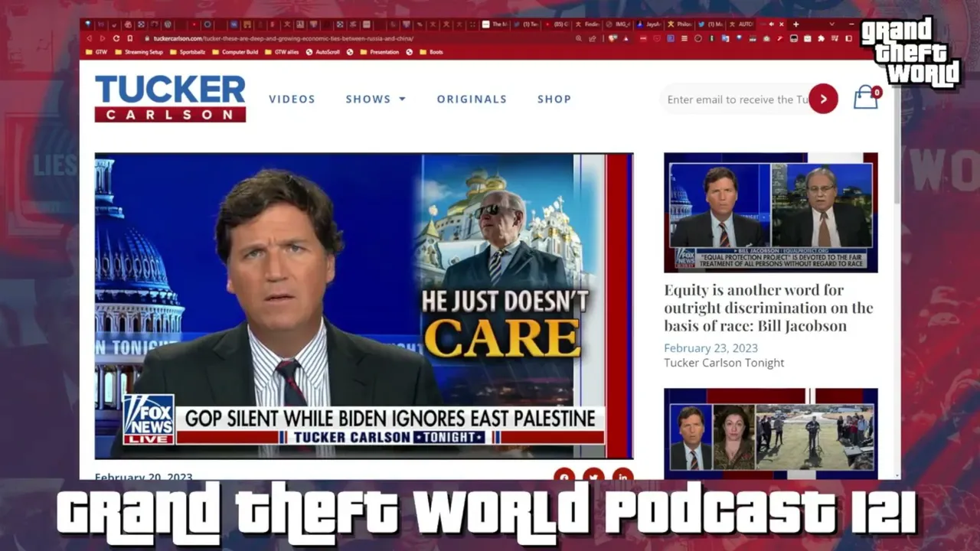
Task: Play the main Tucker Carlson video thumbnail
Action: pos(364,305)
